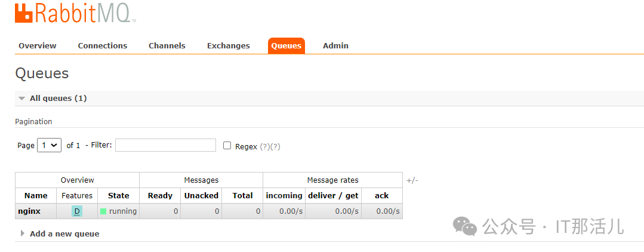The width and height of the screenshot is (644, 252).
Task: Click the second Regex help question mark
Action: [275, 146]
